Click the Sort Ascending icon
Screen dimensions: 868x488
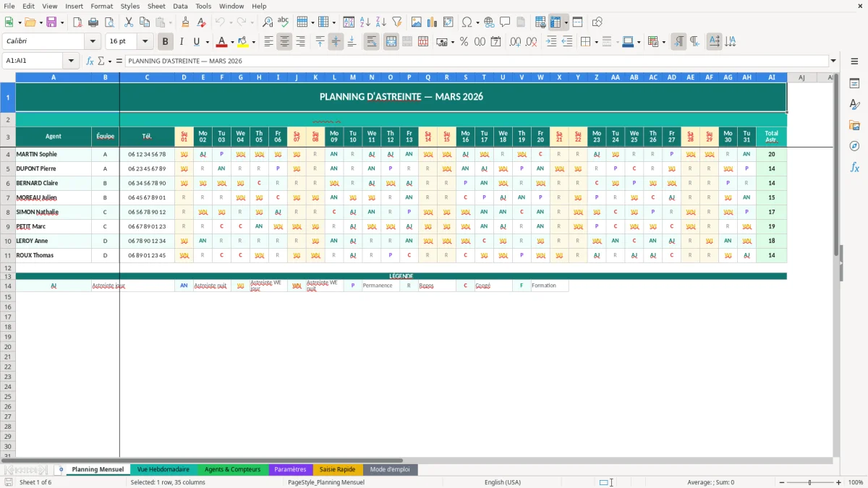pyautogui.click(x=365, y=22)
